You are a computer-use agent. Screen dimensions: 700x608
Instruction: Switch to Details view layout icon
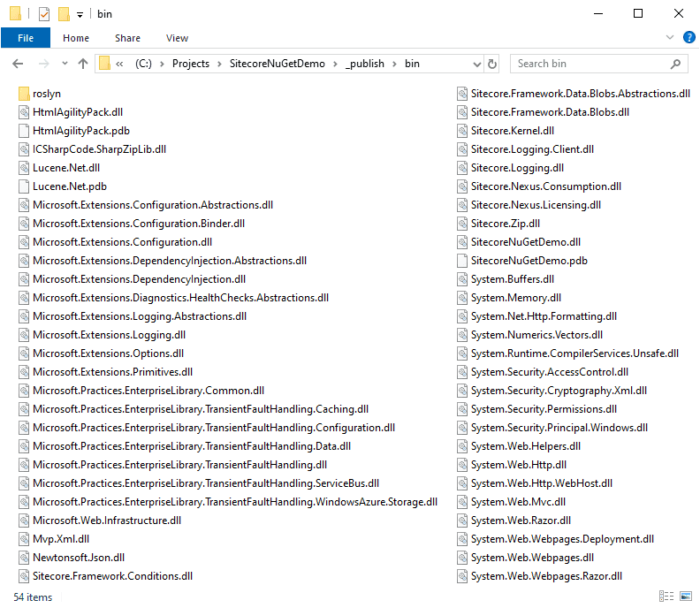(665, 597)
